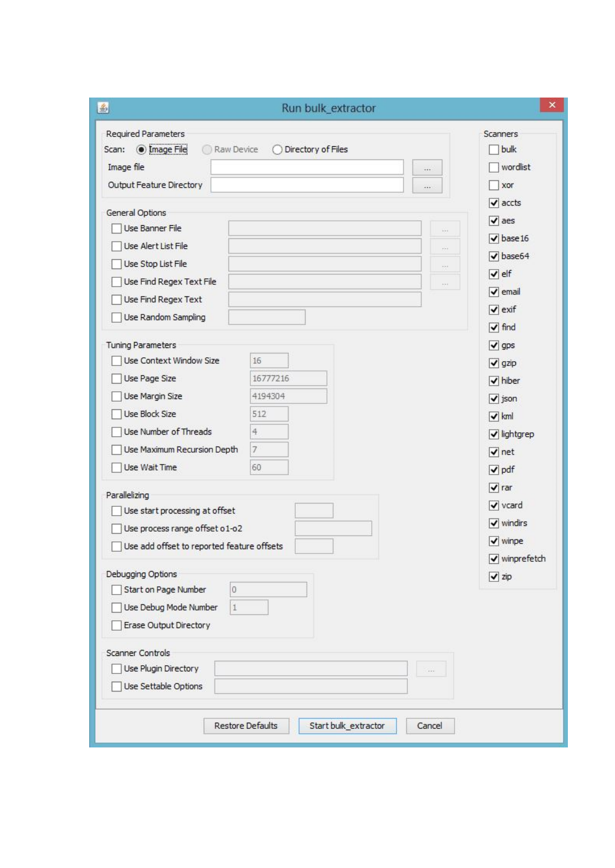Enable Use Find Regex Text File
The height and width of the screenshot is (868, 615).
(116, 282)
